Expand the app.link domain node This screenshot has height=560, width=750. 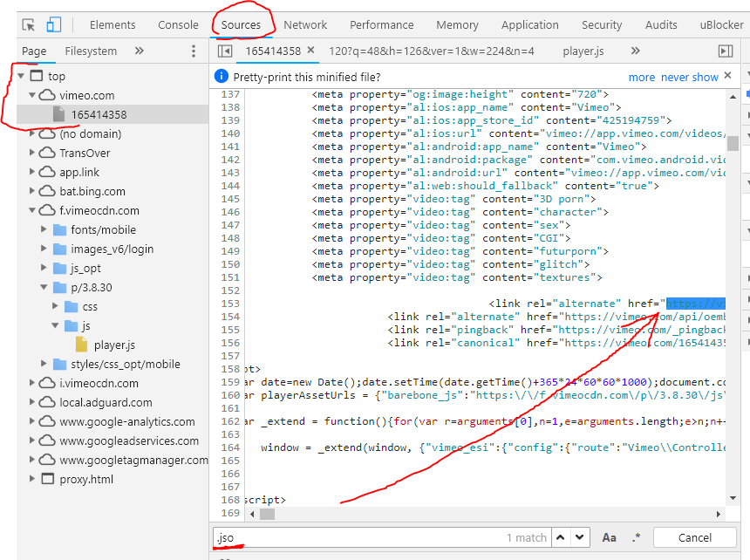[32, 172]
